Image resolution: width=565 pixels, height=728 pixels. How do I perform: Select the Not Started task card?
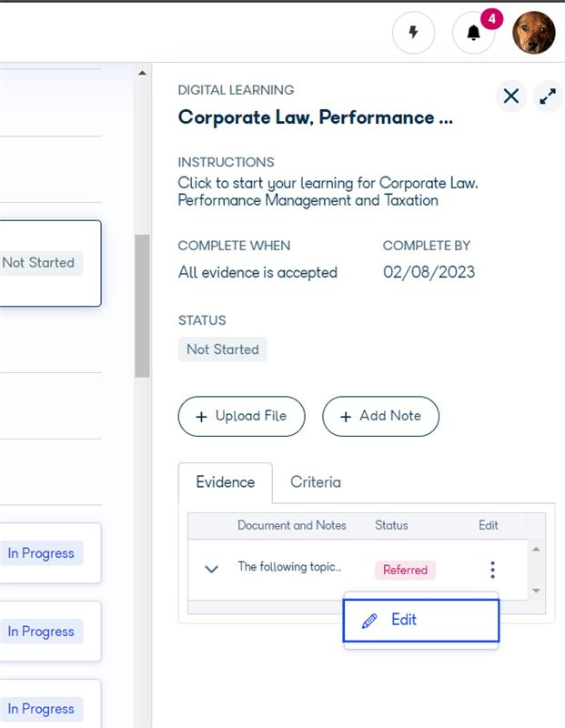point(50,263)
